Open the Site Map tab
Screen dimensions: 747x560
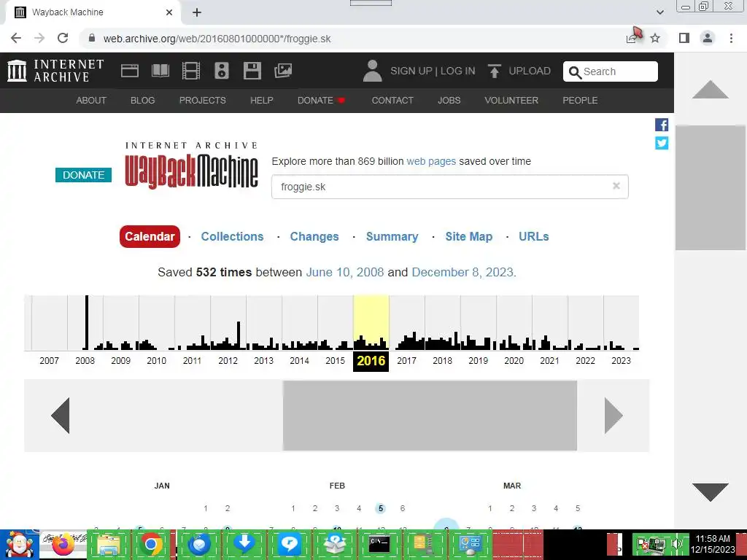click(x=469, y=237)
